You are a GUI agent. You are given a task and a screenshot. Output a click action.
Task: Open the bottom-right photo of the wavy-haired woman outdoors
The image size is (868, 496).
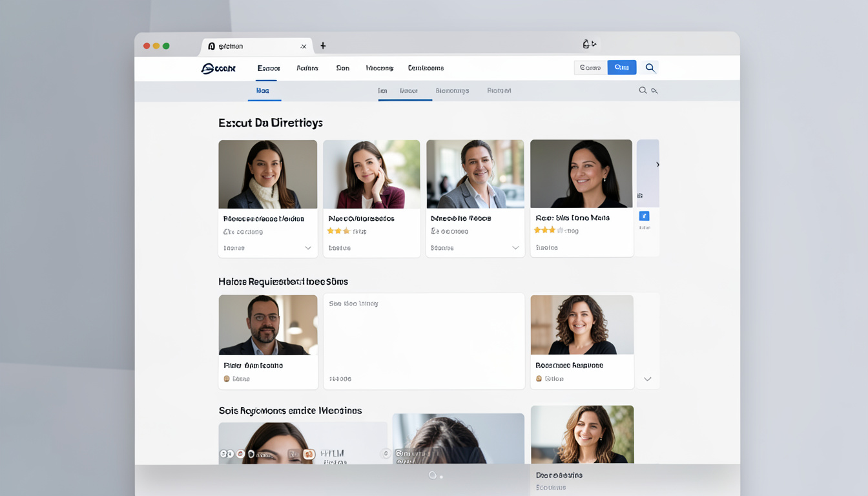(x=582, y=434)
